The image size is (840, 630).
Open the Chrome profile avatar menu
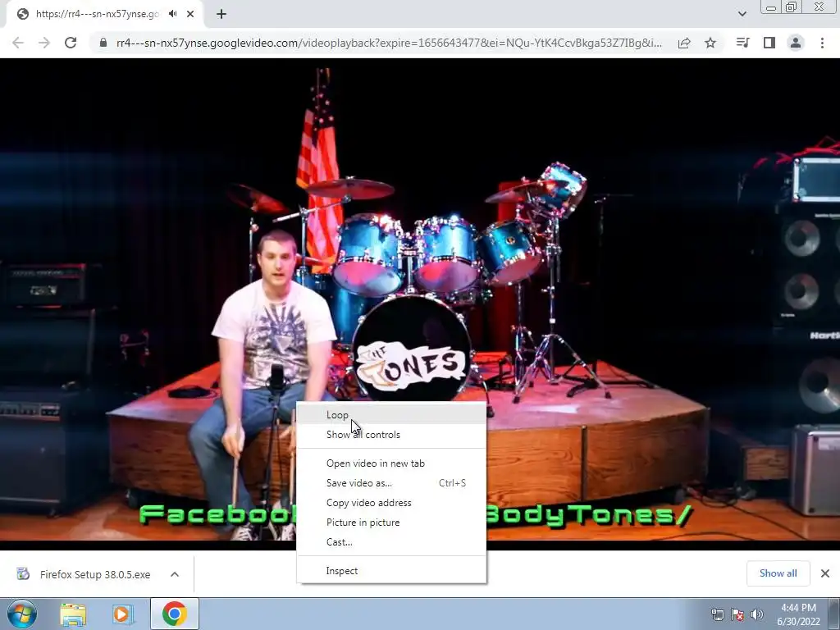(796, 43)
